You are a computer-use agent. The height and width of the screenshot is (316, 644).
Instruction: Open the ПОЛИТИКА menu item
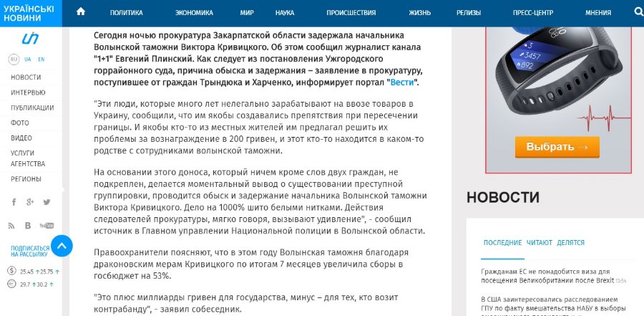(x=126, y=13)
